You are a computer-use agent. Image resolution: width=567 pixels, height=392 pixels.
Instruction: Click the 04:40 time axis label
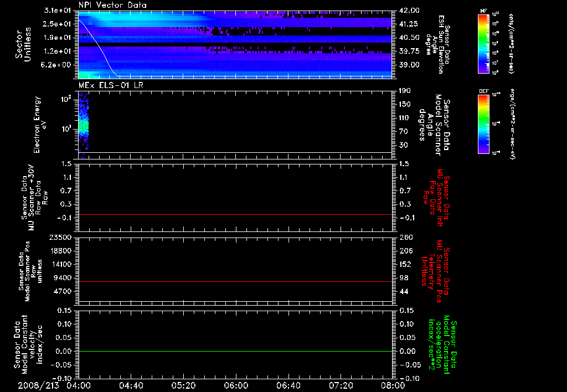point(131,385)
